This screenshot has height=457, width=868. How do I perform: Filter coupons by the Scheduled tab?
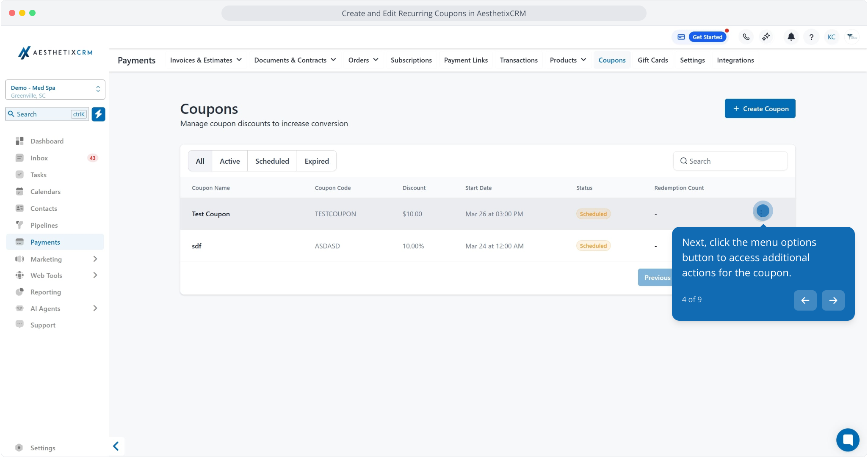272,161
